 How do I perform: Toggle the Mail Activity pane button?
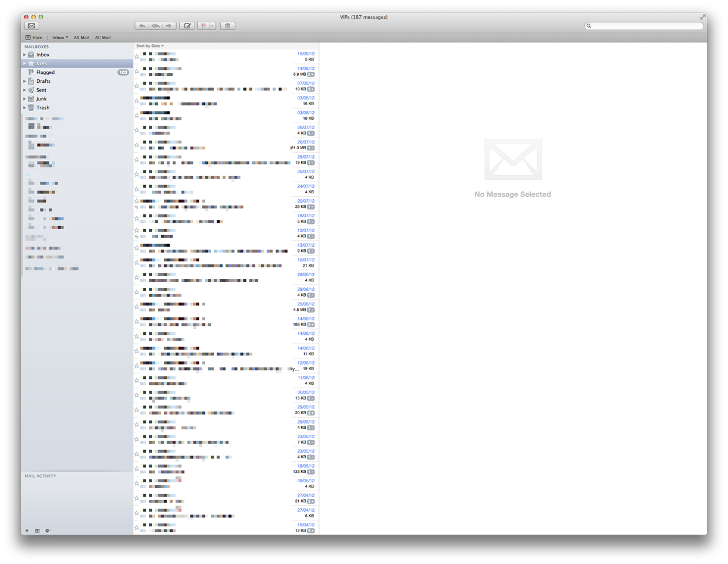coord(37,531)
